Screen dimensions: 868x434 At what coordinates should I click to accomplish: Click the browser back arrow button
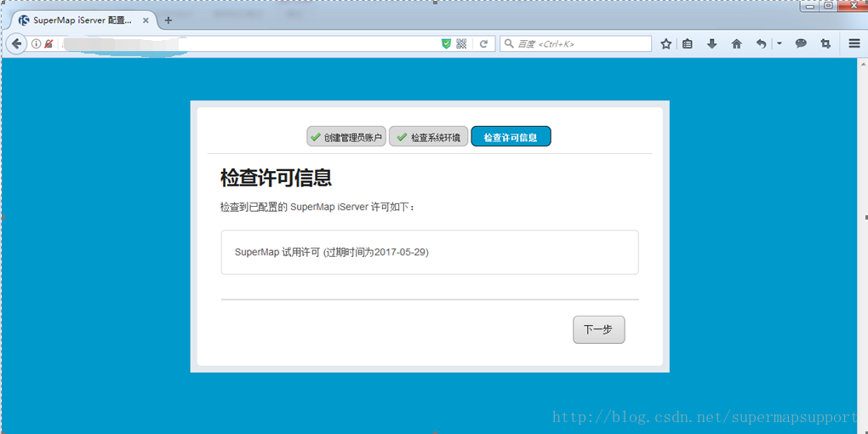[x=17, y=43]
